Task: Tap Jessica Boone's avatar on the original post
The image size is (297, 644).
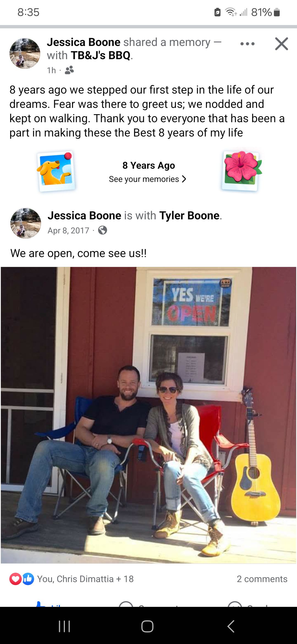Action: [26, 223]
